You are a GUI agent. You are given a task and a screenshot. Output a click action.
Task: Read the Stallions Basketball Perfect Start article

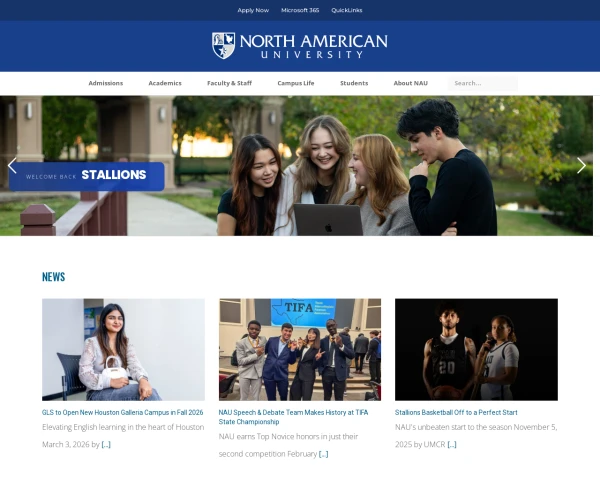click(x=456, y=412)
